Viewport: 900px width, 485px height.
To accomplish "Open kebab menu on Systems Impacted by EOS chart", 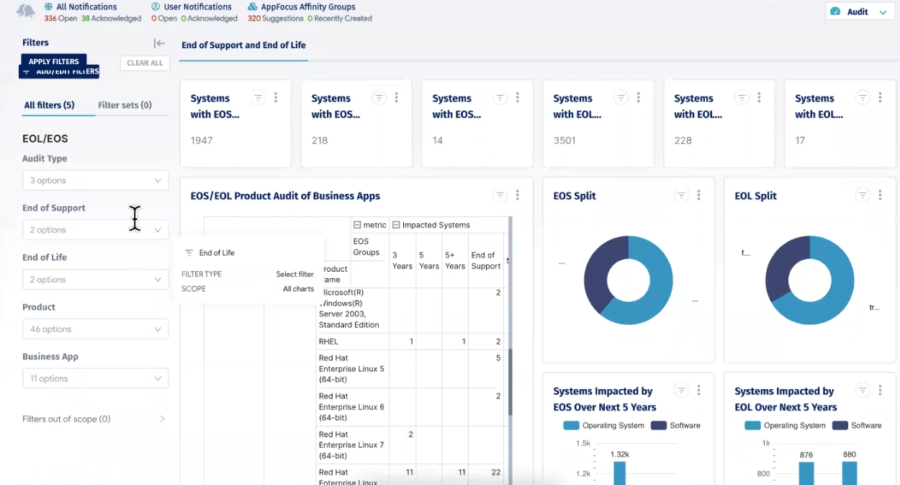I will tap(698, 391).
